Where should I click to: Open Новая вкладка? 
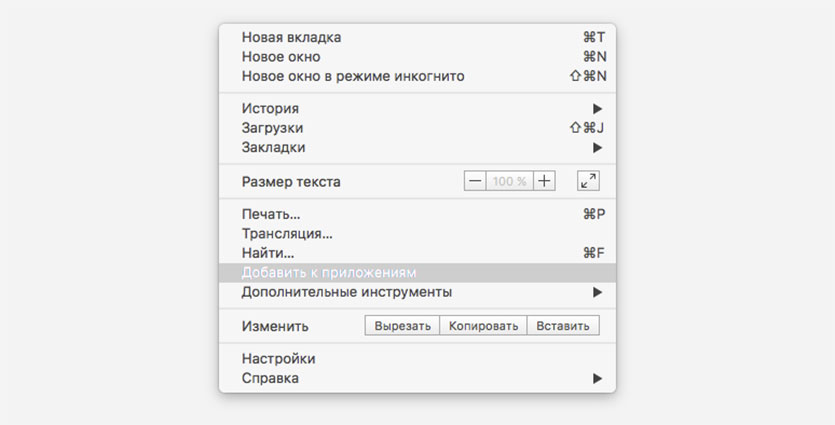(291, 37)
